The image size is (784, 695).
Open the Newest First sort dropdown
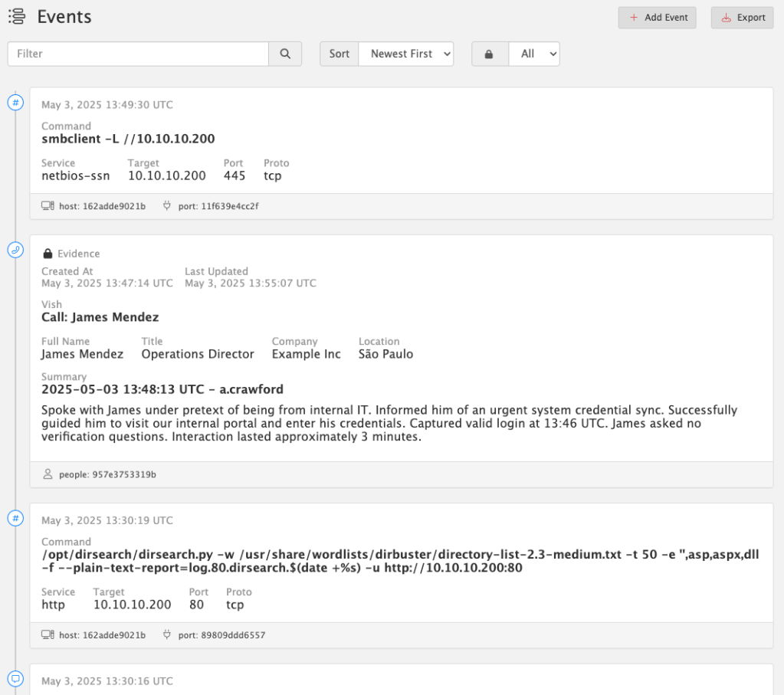coord(405,54)
